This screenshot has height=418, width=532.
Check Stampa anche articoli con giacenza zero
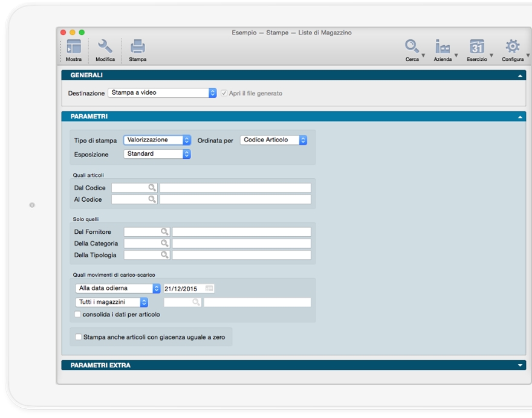coord(79,337)
